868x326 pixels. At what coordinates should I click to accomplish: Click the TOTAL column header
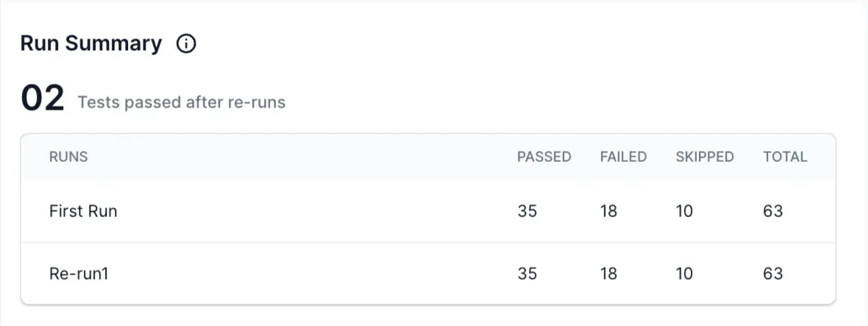tap(785, 157)
